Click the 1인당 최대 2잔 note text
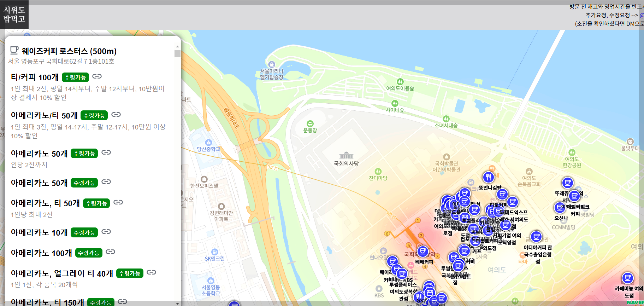Viewport: 644px width, 306px height. [x=32, y=214]
